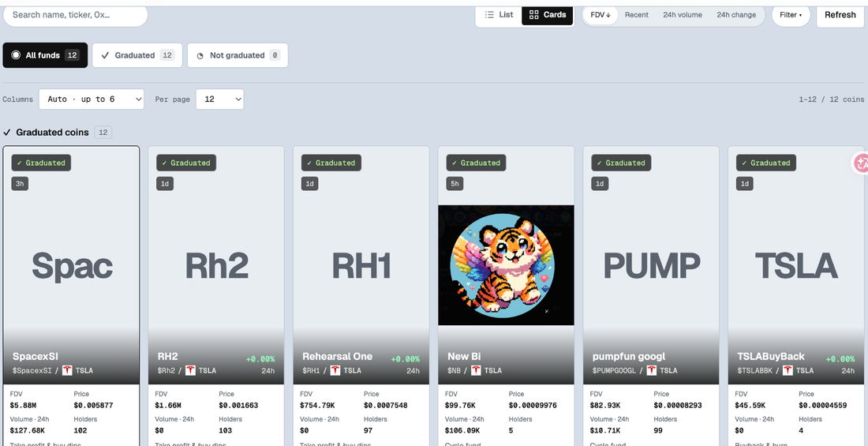
Task: Click the 1-12 / 12 coins counter
Action: (831, 99)
